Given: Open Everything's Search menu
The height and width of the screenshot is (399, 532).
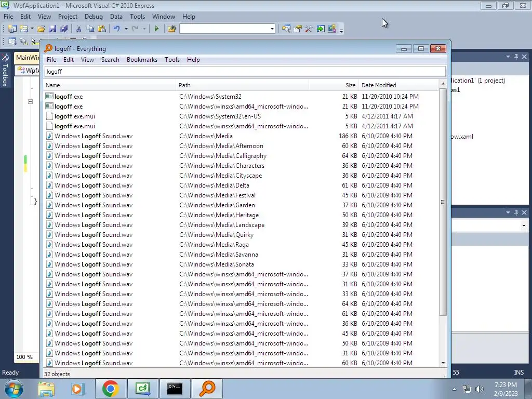Looking at the screenshot, I should coord(110,60).
